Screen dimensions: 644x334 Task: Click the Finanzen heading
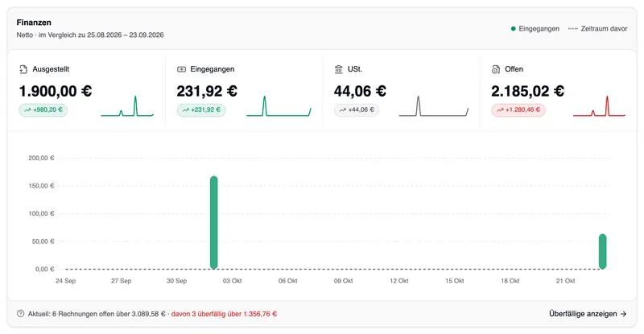(x=34, y=23)
